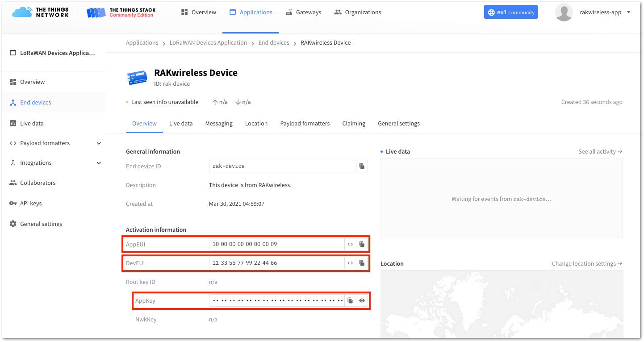
Task: Switch to the Payload formatters tab
Action: point(305,124)
